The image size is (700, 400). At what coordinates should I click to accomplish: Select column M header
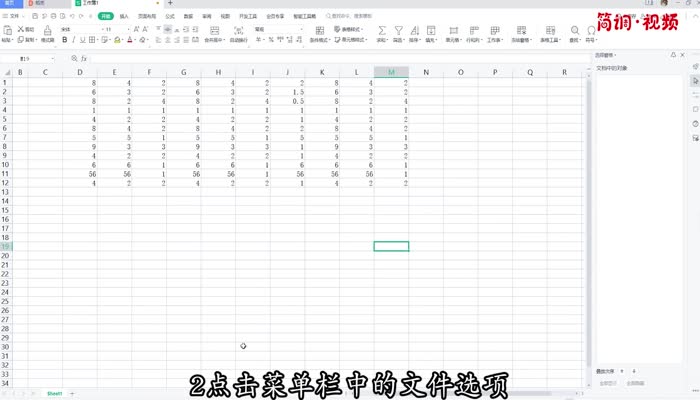[x=391, y=72]
